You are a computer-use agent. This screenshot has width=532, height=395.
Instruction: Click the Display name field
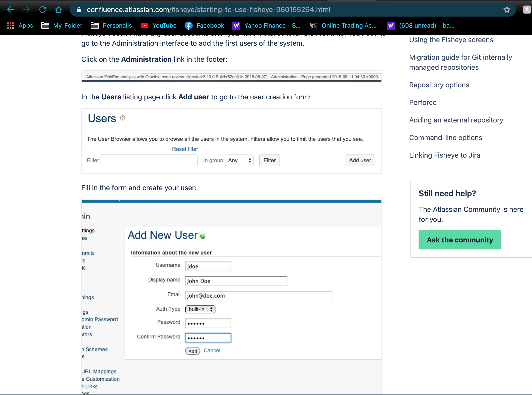coord(236,281)
